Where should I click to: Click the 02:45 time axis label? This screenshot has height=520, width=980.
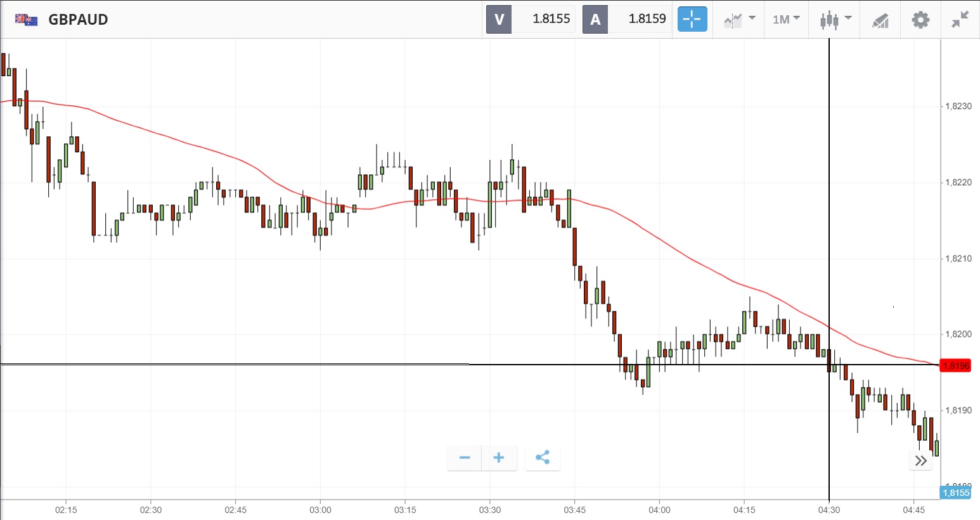pyautogui.click(x=236, y=510)
